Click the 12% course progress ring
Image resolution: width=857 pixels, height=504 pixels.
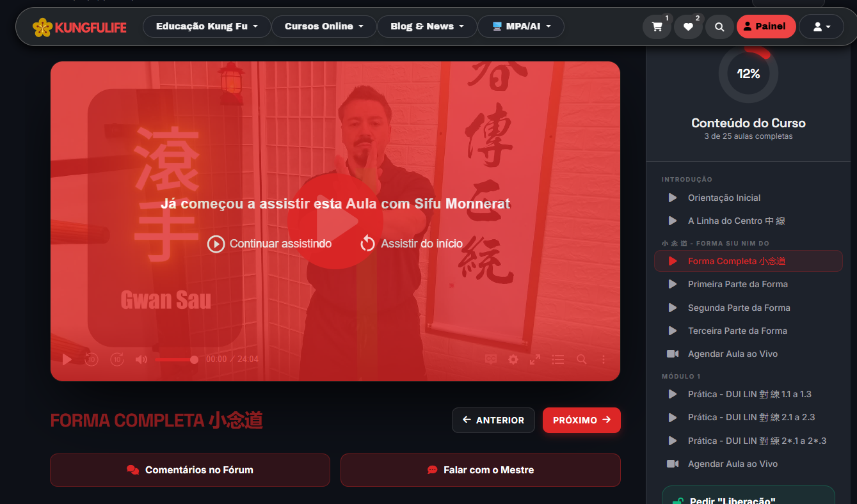pos(748,74)
